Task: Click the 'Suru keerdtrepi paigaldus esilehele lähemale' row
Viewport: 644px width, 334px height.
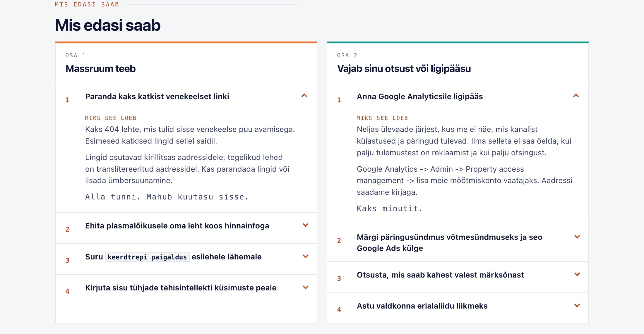Action: pos(186,259)
